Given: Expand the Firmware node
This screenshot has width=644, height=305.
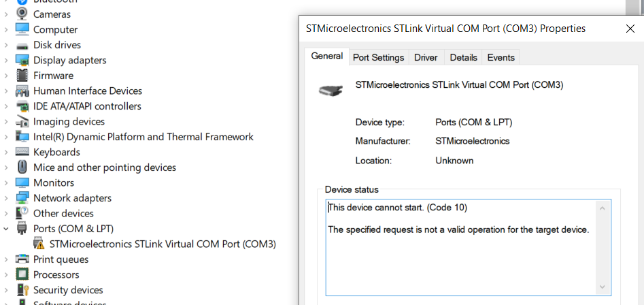Looking at the screenshot, I should pyautogui.click(x=5, y=76).
